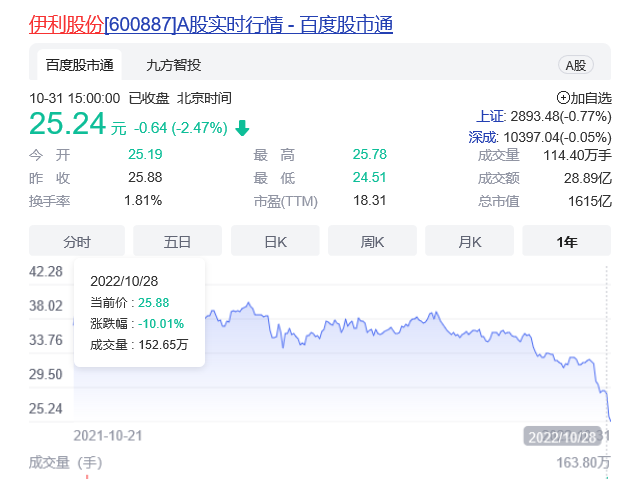Click the price line's final low point
Viewport: 639px width, 479px height.
[610, 420]
